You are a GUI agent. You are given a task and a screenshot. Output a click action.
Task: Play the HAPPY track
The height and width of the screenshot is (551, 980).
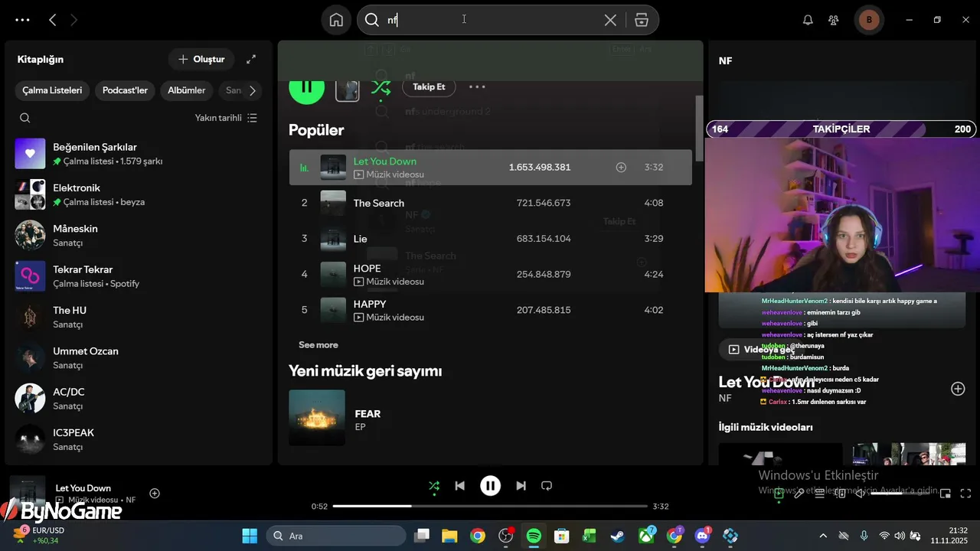(x=490, y=310)
